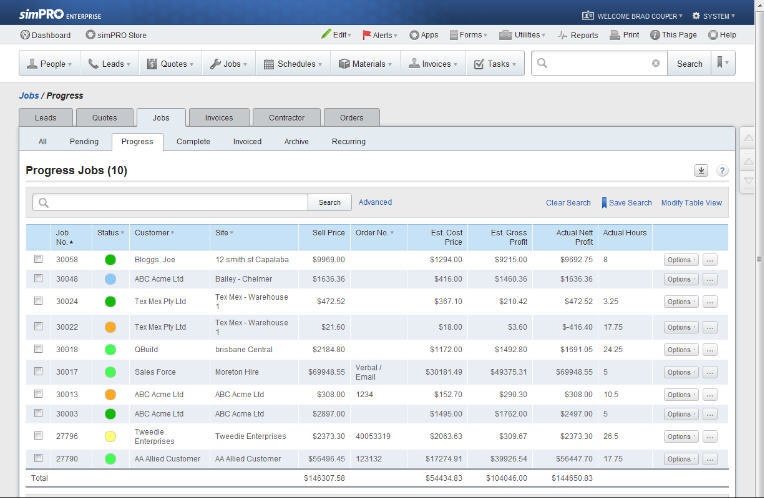
Task: Click the Modify Table View link
Action: click(x=691, y=203)
